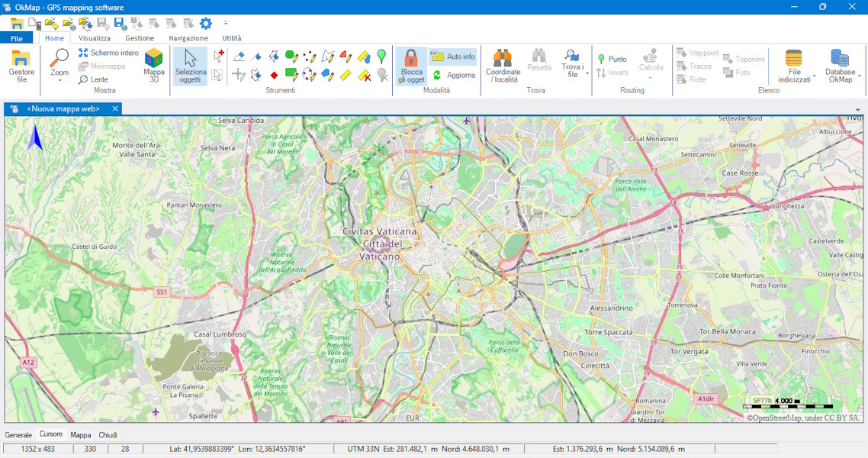The width and height of the screenshot is (868, 458).
Task: Click the add-to-selection cursor with red plus
Action: 219,56
